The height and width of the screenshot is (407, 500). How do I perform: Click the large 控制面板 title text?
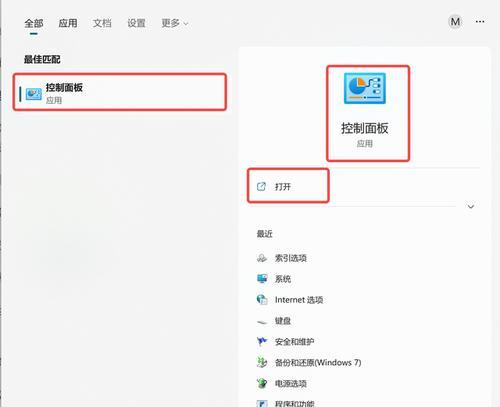(x=365, y=128)
